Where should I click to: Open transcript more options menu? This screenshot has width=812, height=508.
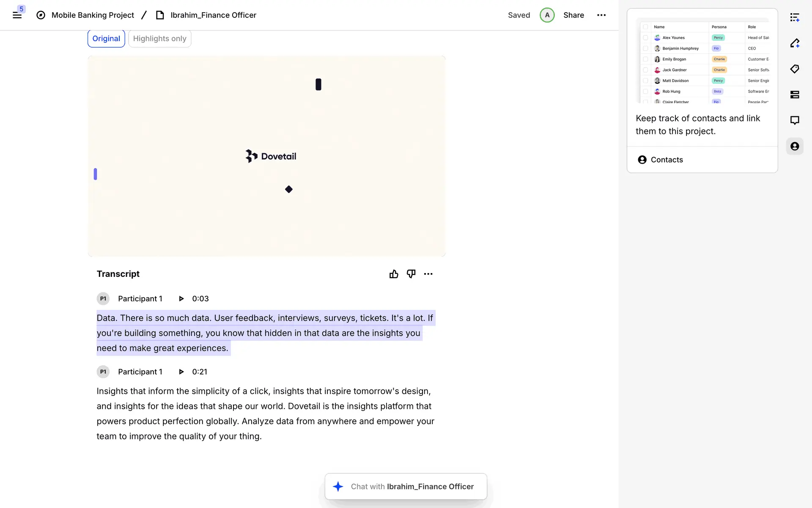[428, 274]
